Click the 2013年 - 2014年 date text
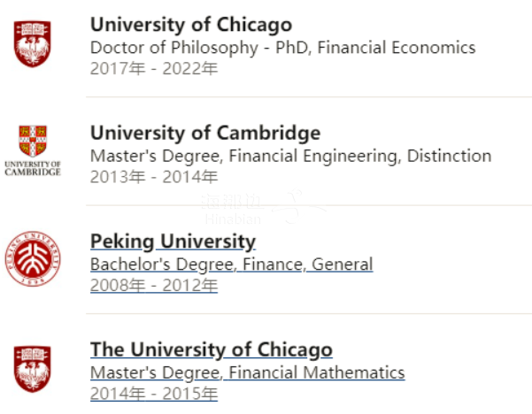This screenshot has width=532, height=414. tap(154, 177)
